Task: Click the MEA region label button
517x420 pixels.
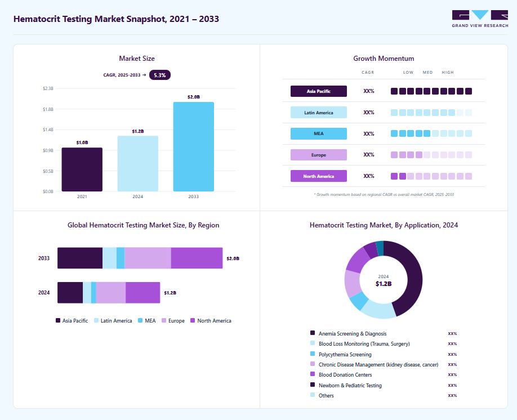Action: click(319, 133)
